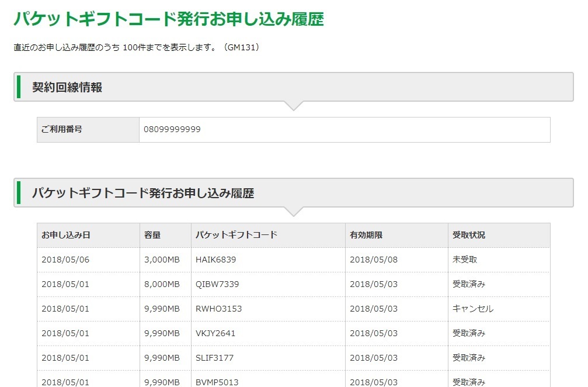Click the キャンセル status cell
This screenshot has width=588, height=387.
point(473,309)
